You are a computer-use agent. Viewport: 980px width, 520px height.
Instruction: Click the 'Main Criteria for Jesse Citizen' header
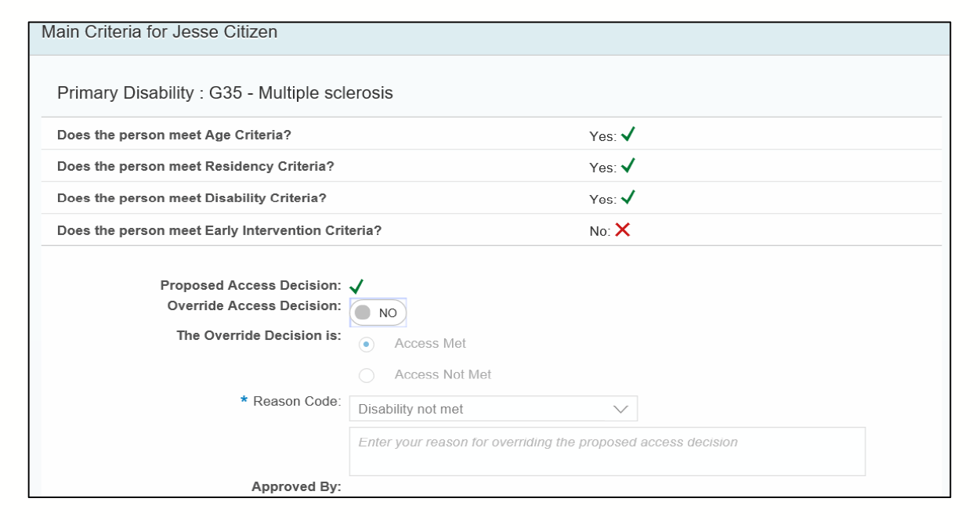[x=160, y=33]
